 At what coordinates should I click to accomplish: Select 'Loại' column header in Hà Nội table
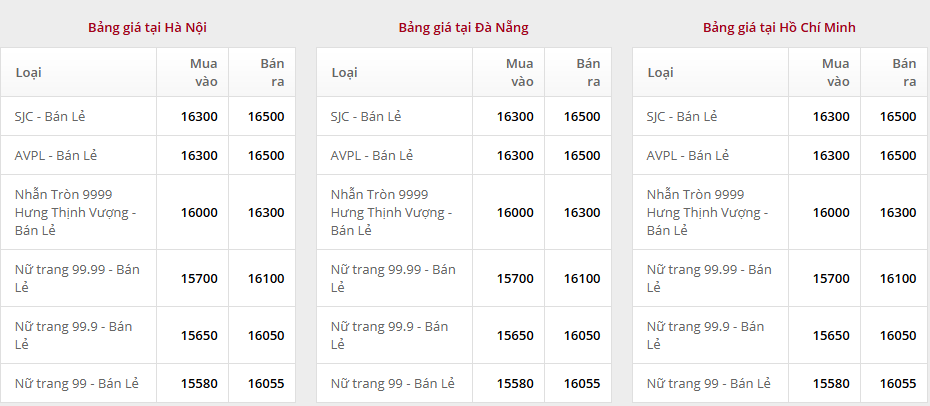pos(28,72)
